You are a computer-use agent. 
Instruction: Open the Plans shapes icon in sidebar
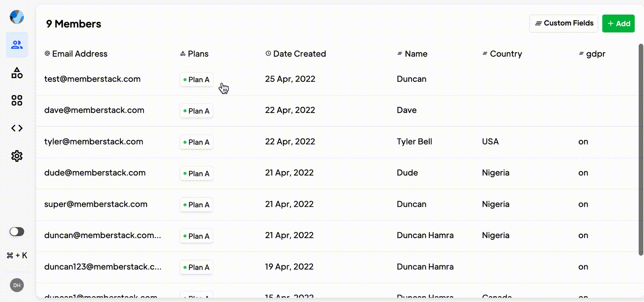coord(17,73)
